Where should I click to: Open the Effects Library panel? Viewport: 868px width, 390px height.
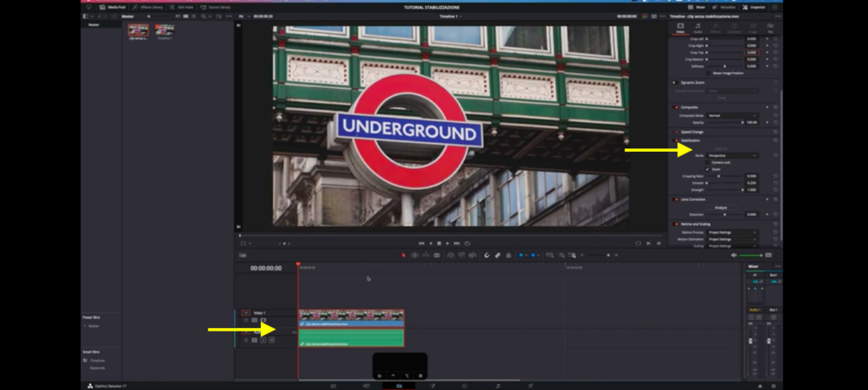coord(147,7)
